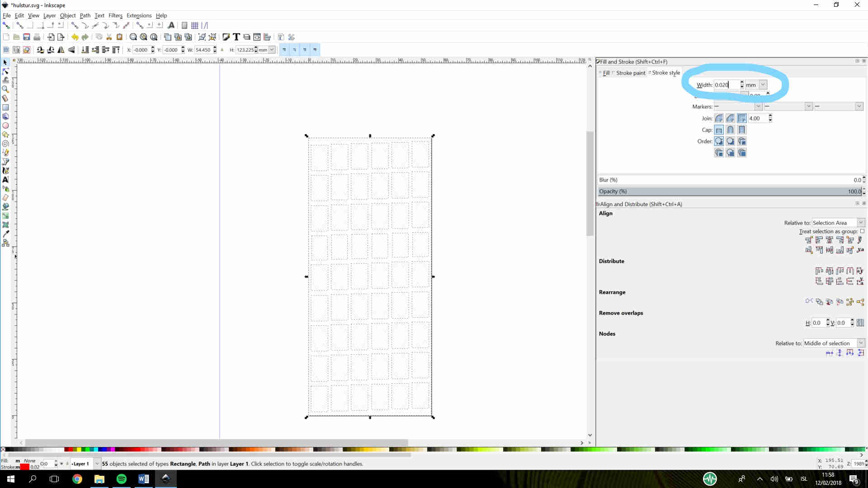Enable Treat selection as group checkbox

coord(862,231)
